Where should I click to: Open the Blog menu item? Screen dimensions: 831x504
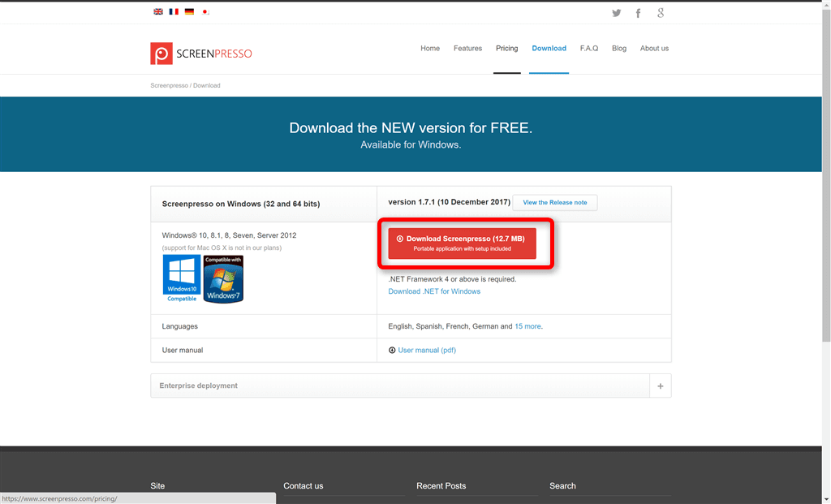619,48
